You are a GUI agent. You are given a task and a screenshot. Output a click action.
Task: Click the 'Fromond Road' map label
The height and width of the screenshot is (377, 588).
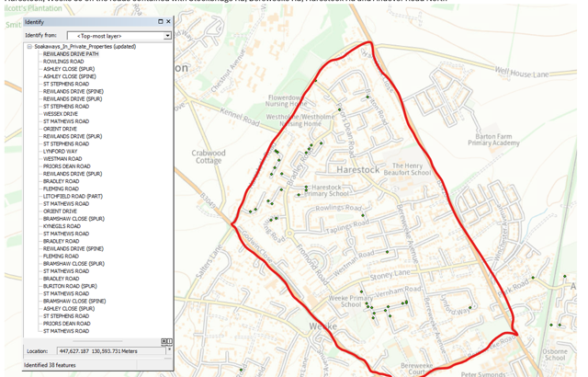coord(312,264)
